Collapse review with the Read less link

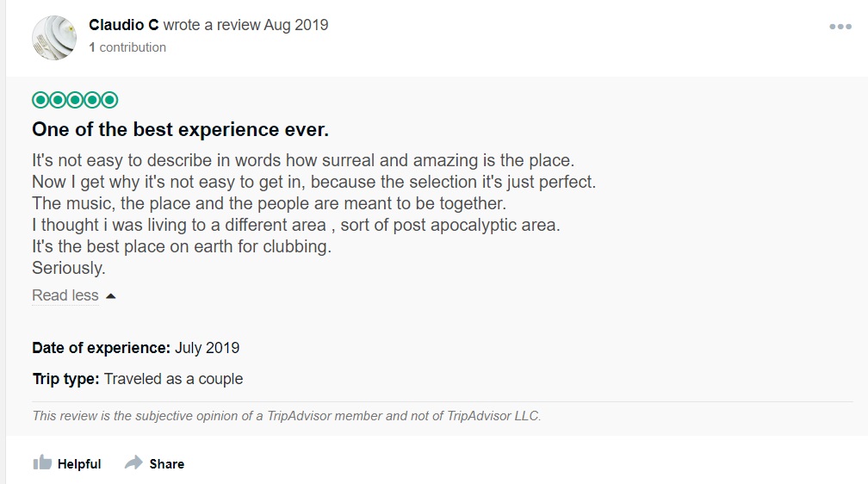(65, 295)
